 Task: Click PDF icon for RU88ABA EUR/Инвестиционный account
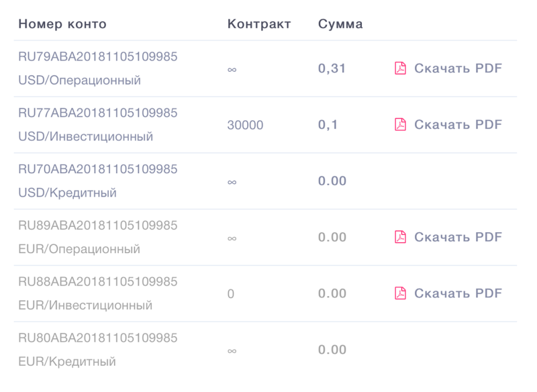(x=400, y=293)
